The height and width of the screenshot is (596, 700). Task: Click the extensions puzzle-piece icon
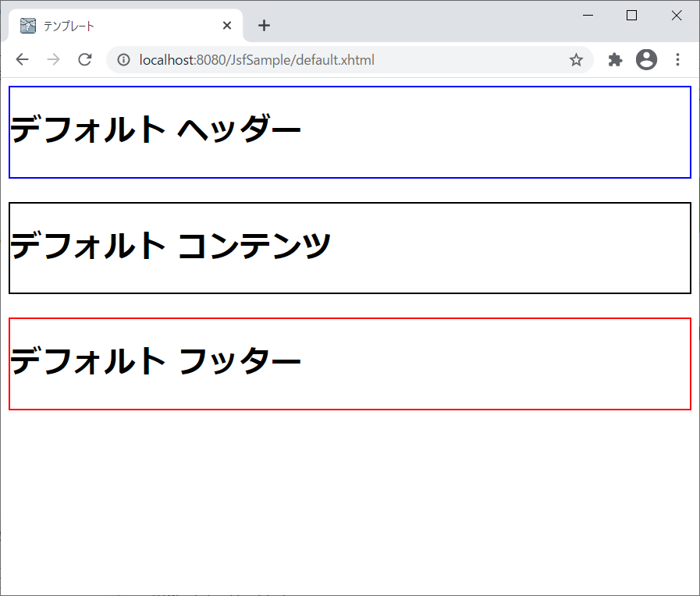tap(615, 59)
